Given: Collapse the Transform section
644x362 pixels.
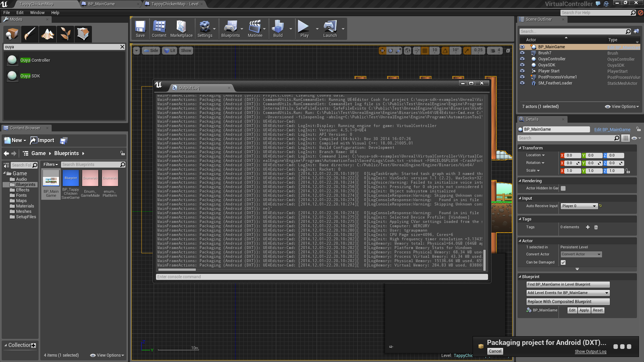Looking at the screenshot, I should coord(532,148).
